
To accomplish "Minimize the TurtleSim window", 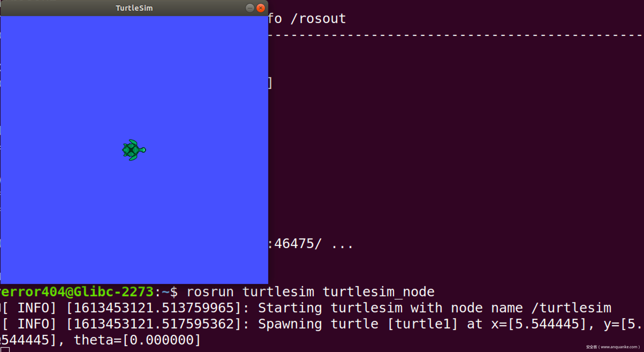I will [x=249, y=8].
